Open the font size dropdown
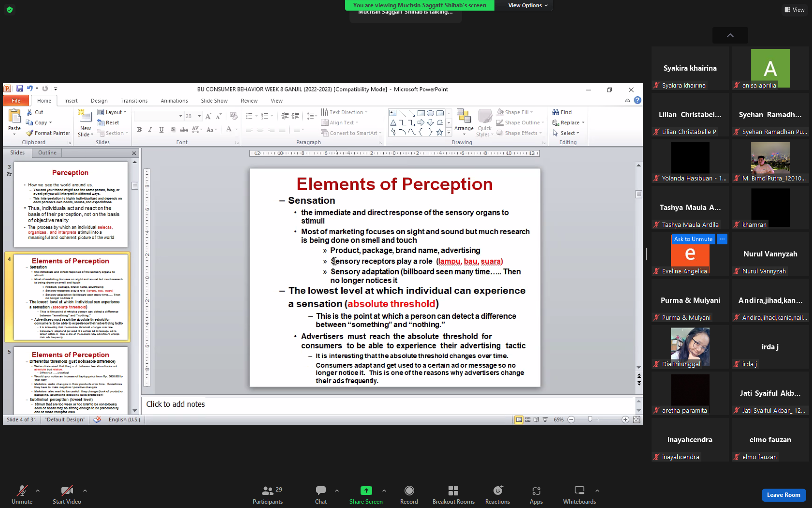 [199, 116]
